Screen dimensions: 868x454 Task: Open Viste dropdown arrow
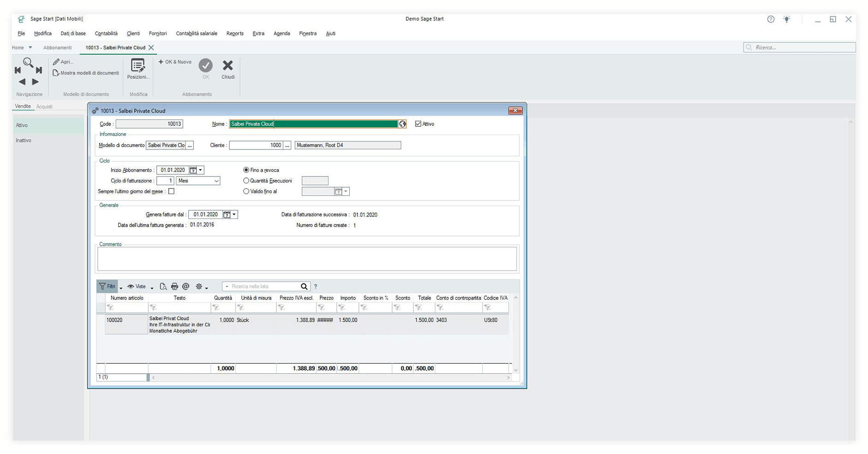coord(152,288)
